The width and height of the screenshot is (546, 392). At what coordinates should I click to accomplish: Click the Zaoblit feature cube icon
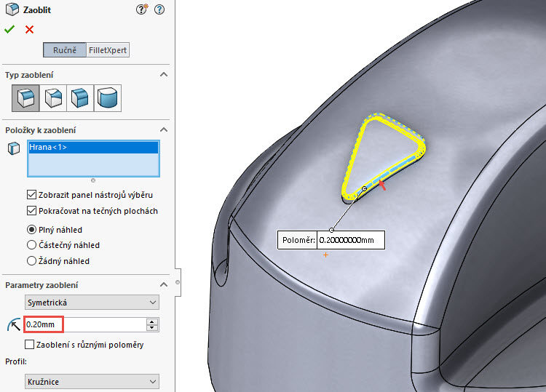point(12,9)
